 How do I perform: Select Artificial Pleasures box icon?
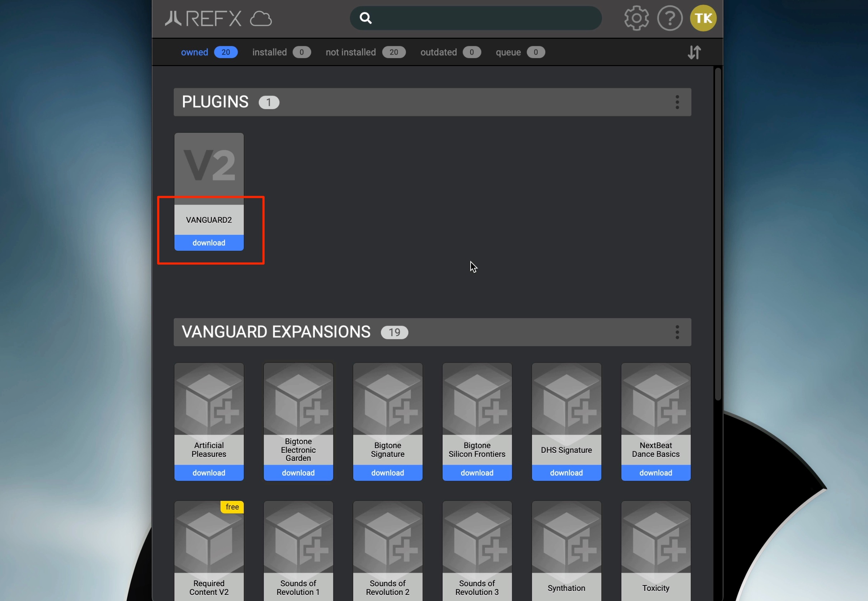(x=209, y=399)
